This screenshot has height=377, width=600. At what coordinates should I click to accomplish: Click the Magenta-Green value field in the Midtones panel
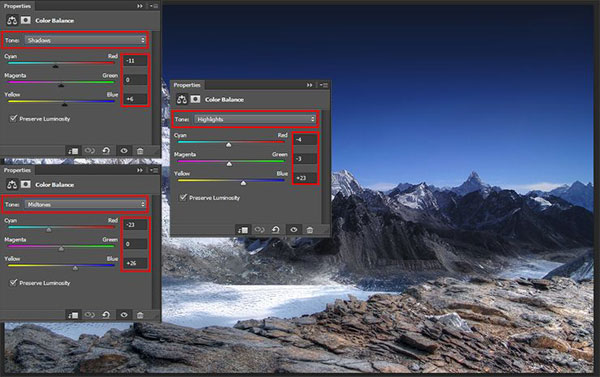[135, 244]
